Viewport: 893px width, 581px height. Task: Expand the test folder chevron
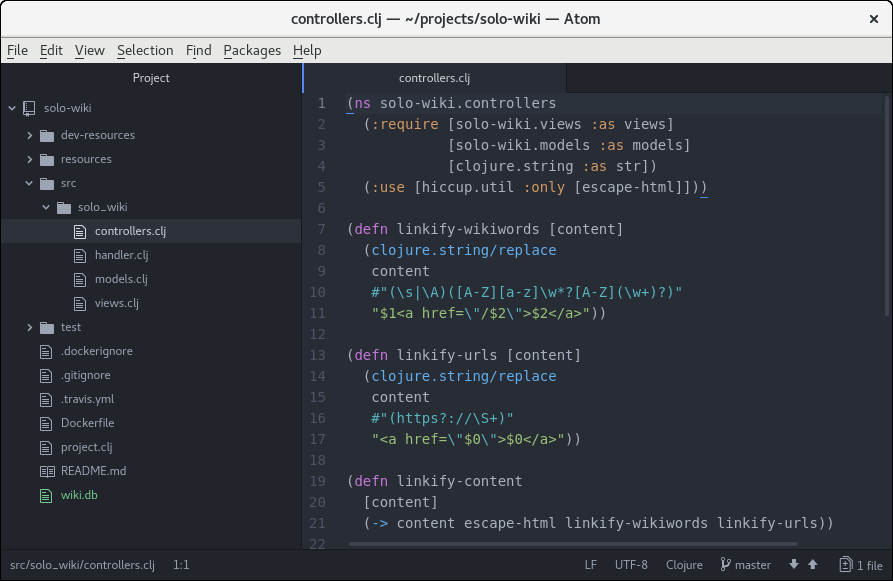point(29,327)
